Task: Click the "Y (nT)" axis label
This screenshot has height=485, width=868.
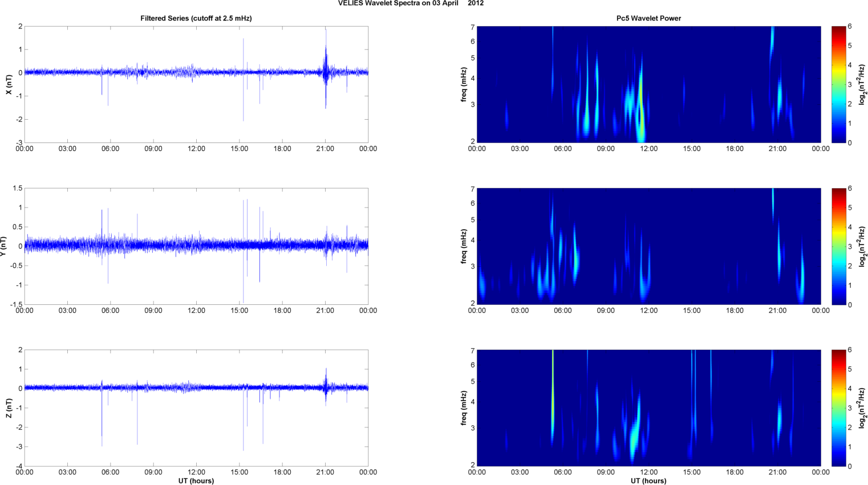Action: coord(3,246)
